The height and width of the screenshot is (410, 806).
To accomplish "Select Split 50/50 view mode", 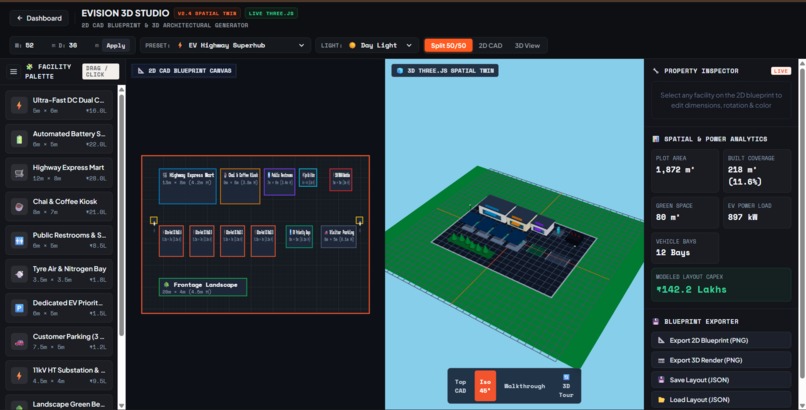I will click(448, 46).
